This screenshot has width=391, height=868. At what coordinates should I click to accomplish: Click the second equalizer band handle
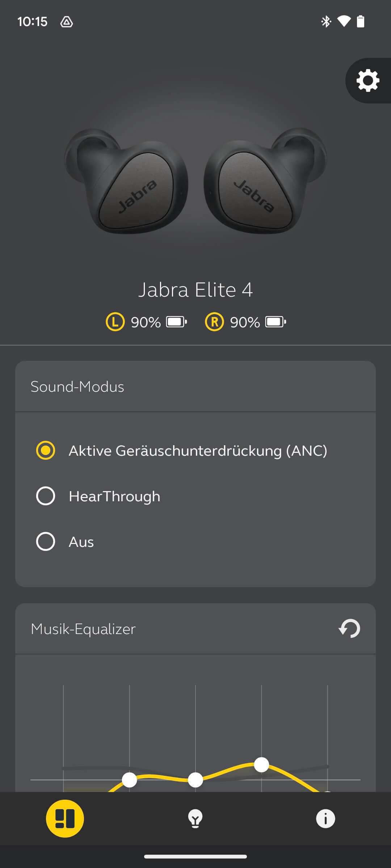point(129,780)
